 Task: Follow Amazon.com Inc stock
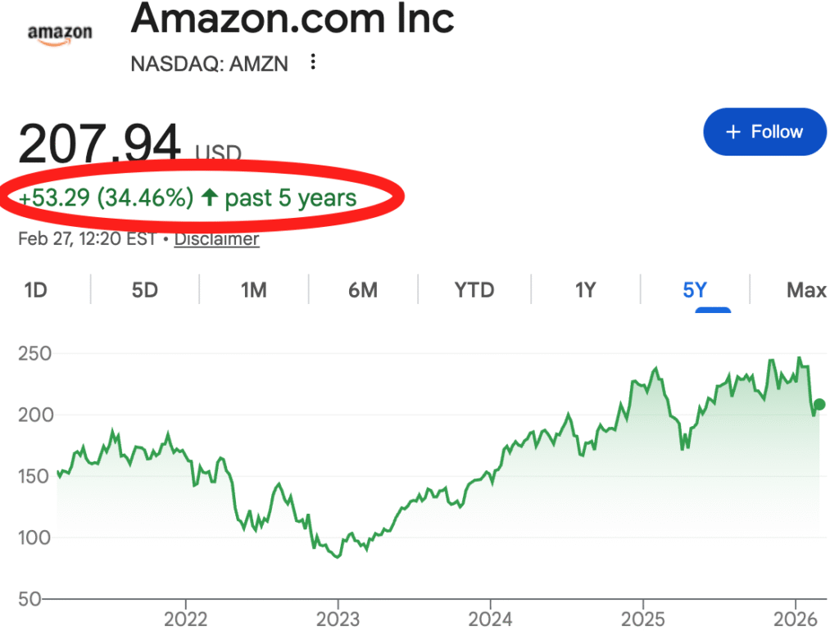pos(764,132)
